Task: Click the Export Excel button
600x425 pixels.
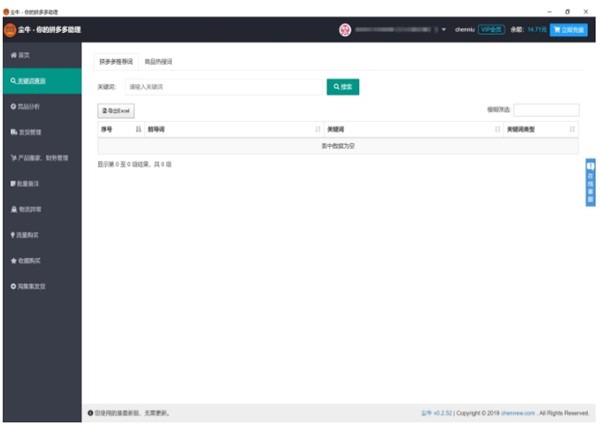Action: [116, 111]
